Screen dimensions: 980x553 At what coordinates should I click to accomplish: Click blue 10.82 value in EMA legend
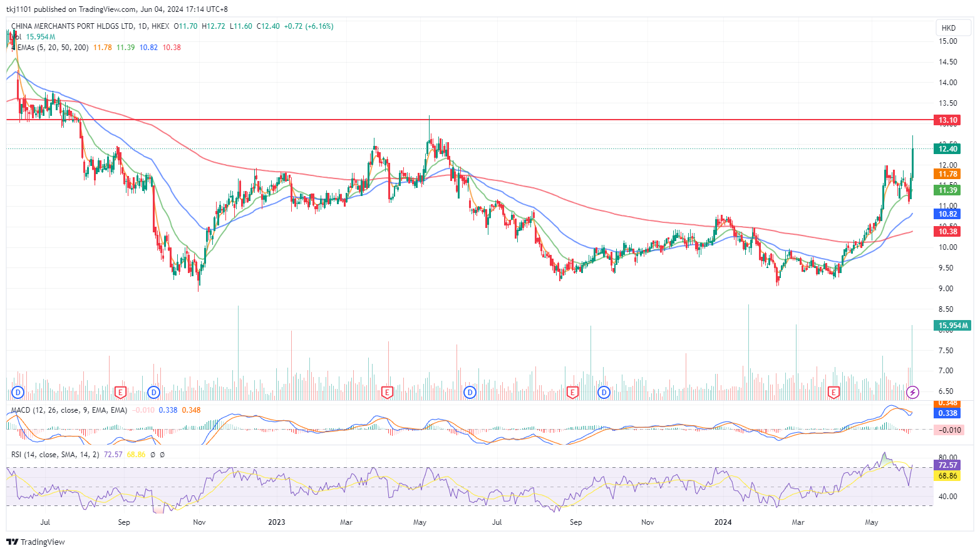point(148,48)
